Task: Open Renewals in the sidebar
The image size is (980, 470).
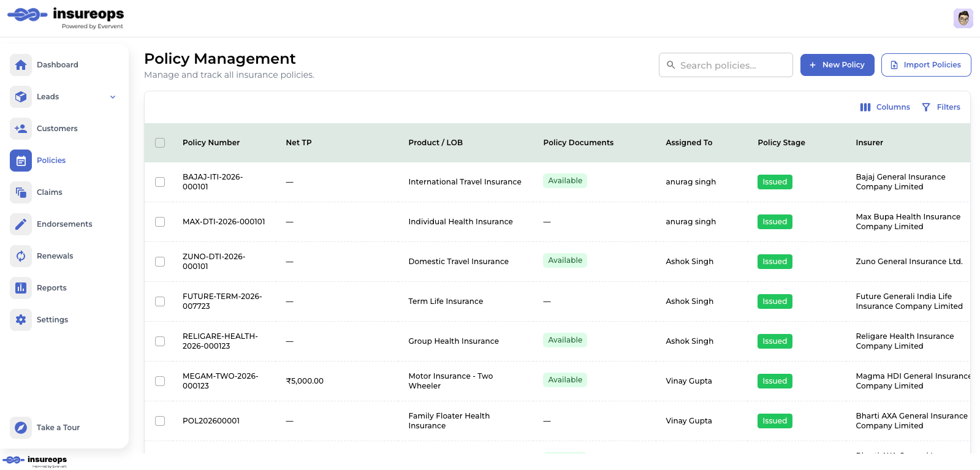Action: 55,256
